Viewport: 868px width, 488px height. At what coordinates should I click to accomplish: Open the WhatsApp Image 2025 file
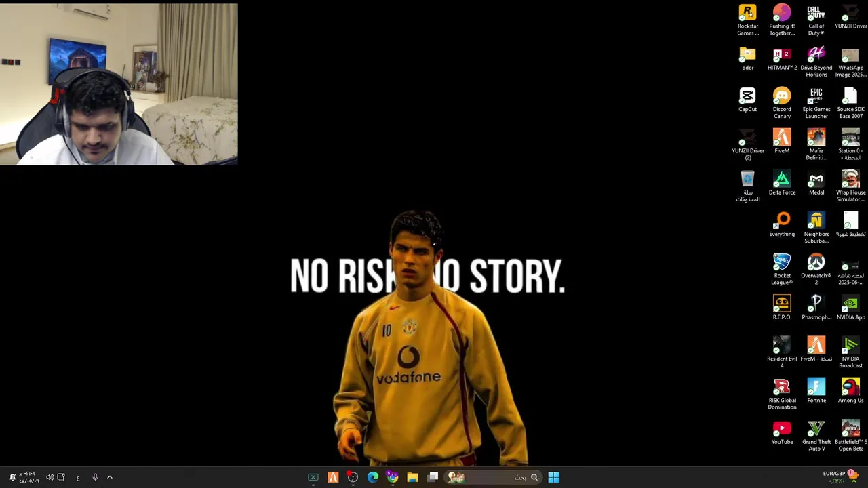click(850, 62)
